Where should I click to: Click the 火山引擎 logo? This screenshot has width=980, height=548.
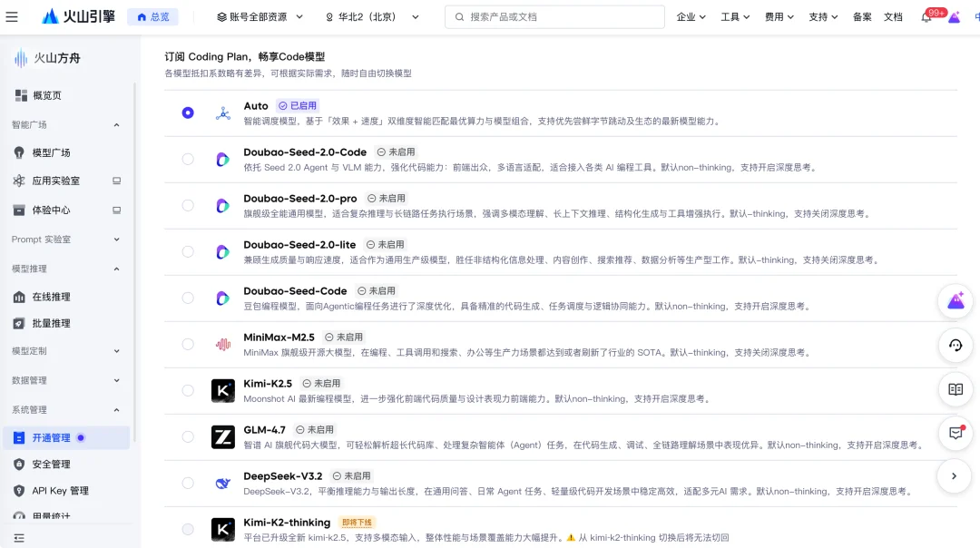click(x=78, y=15)
